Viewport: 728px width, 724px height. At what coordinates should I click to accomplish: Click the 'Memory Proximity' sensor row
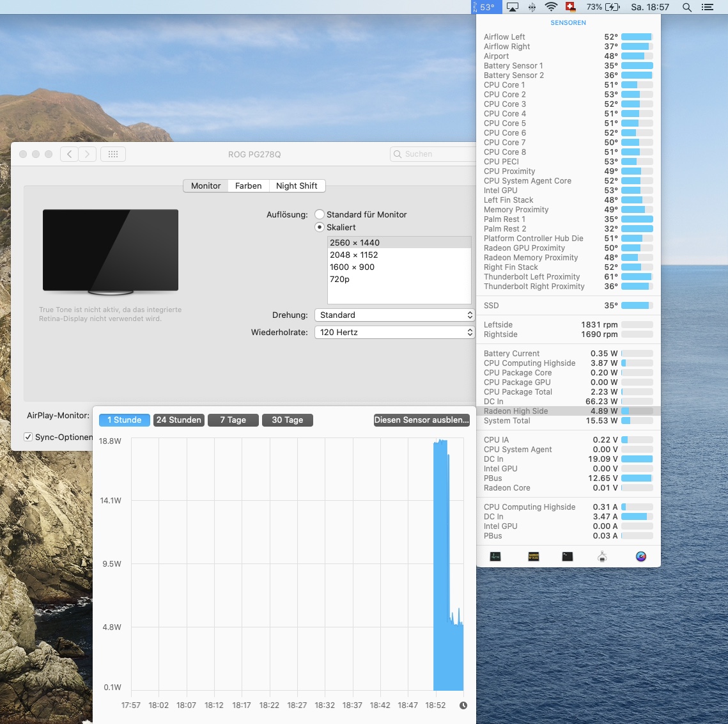click(x=568, y=210)
